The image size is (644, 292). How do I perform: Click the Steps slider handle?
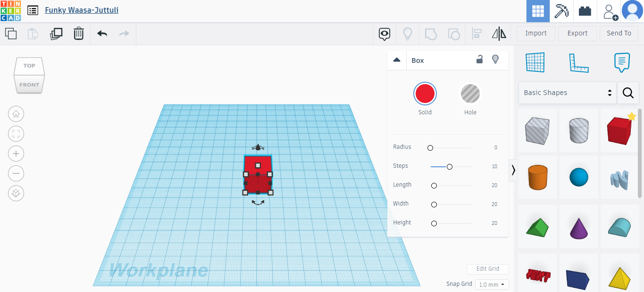[450, 167]
